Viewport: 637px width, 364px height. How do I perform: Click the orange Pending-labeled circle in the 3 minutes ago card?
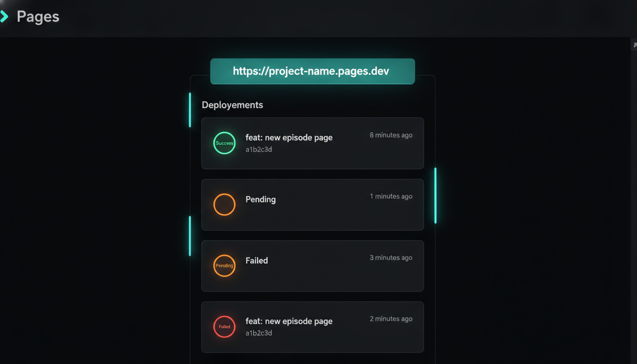pos(225,265)
